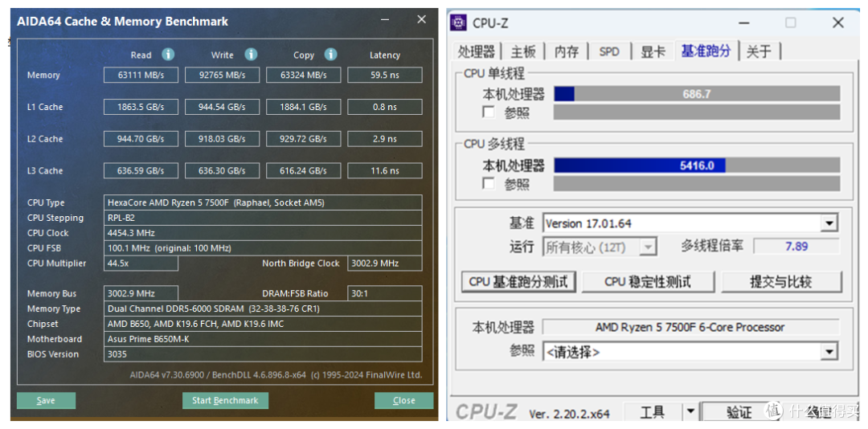This screenshot has width=868, height=429.
Task: Click the 本机处理器 AMD Ryzen 5 7500F field
Action: [x=690, y=327]
